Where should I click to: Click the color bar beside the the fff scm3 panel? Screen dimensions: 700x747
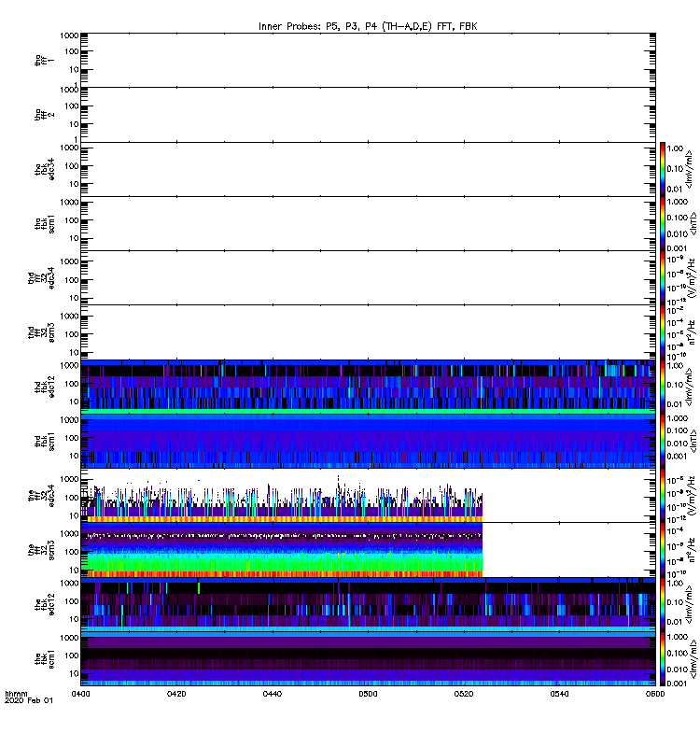click(663, 550)
